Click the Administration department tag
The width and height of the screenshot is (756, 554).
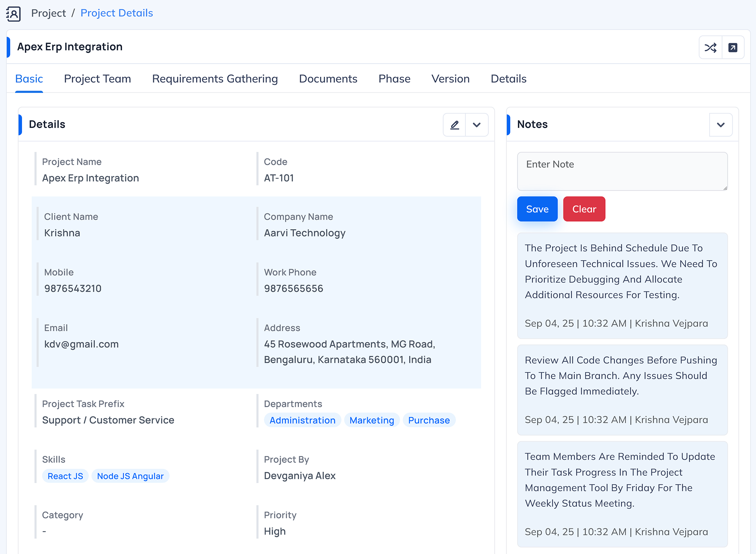pyautogui.click(x=302, y=420)
